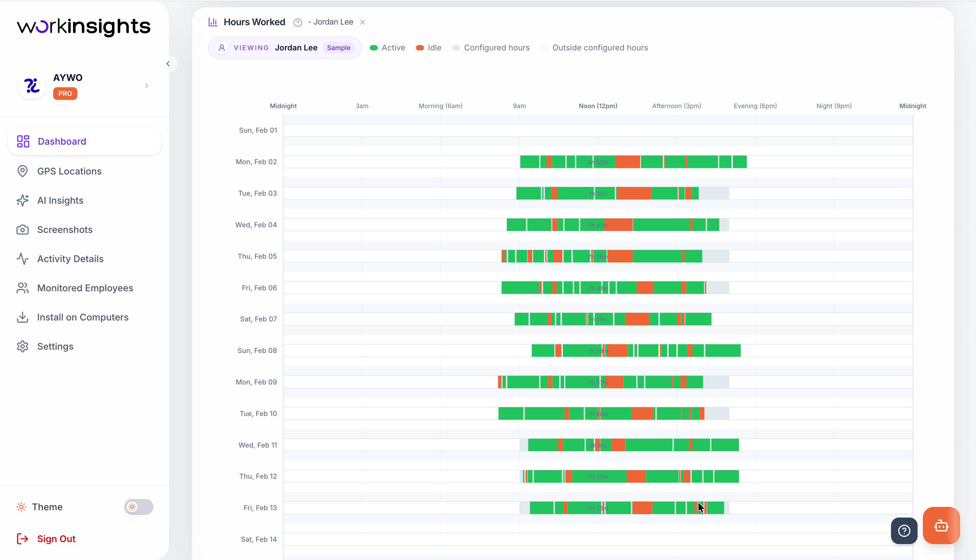Open the Dashboard menu item
The width and height of the screenshot is (976, 560).
coord(85,141)
